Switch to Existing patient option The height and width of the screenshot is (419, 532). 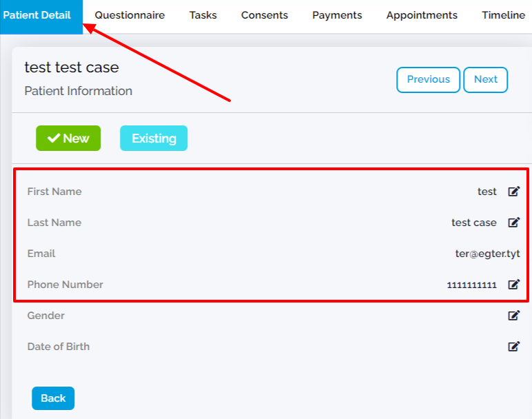coord(154,138)
